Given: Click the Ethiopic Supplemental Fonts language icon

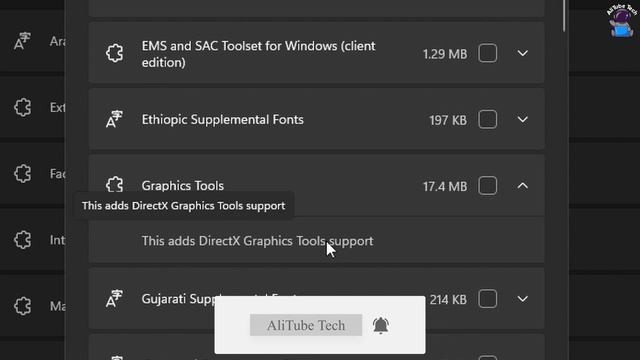Looking at the screenshot, I should (114, 119).
